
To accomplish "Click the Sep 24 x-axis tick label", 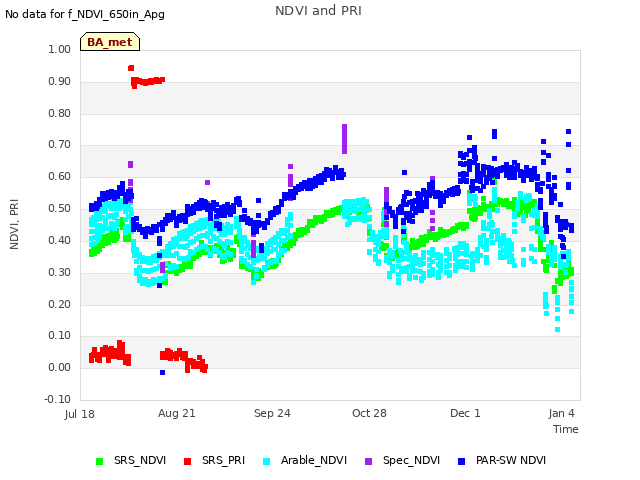I will [272, 413].
